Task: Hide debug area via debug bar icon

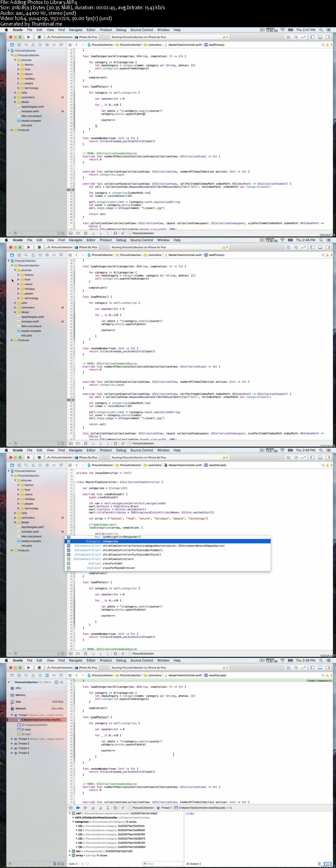Action: tap(71, 808)
